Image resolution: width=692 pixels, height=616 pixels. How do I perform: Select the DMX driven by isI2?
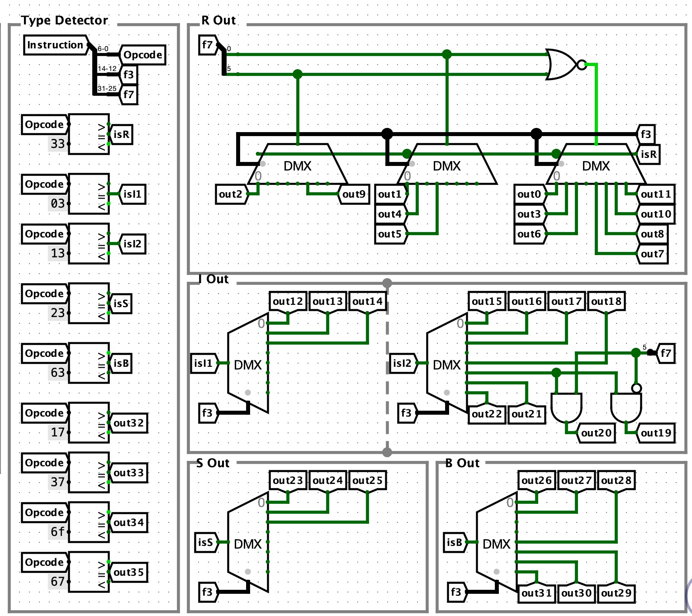(x=447, y=363)
